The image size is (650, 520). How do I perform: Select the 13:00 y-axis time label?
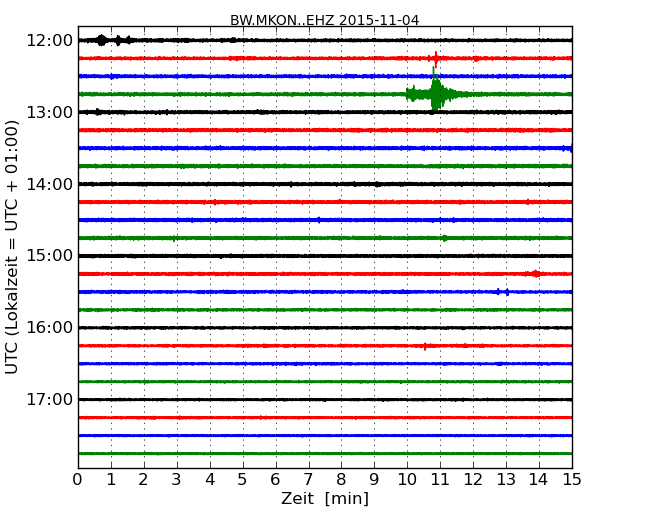pyautogui.click(x=49, y=112)
